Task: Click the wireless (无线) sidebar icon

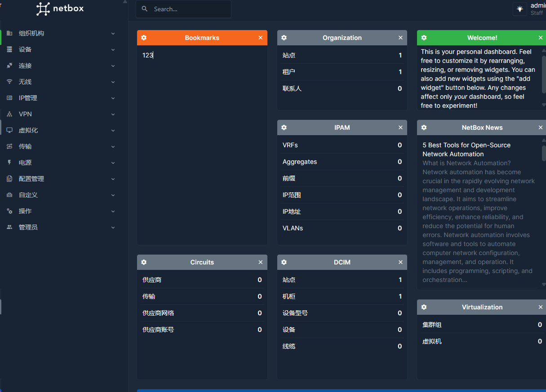Action: click(x=10, y=82)
